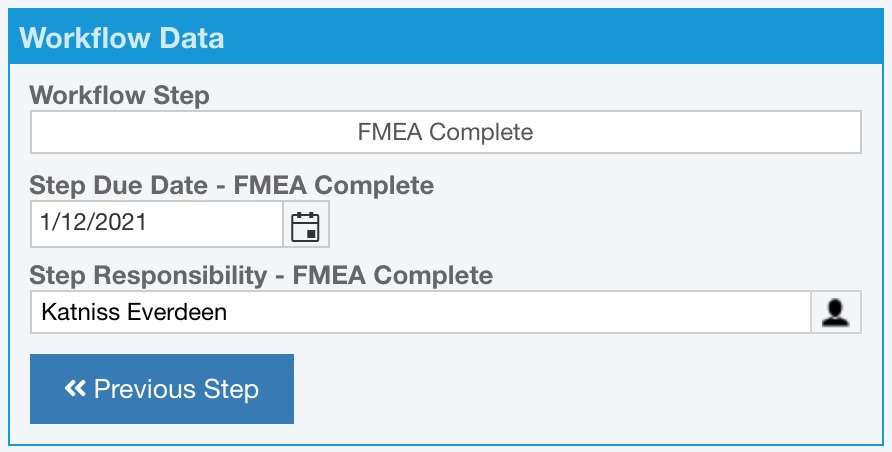The width and height of the screenshot is (892, 452).
Task: Click the FMEA Complete text in Workflow Step
Action: (x=445, y=132)
